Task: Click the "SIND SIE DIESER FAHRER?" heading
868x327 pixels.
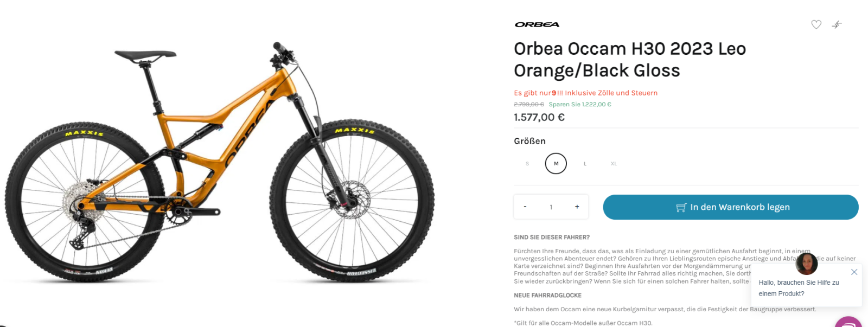Action: (x=552, y=238)
